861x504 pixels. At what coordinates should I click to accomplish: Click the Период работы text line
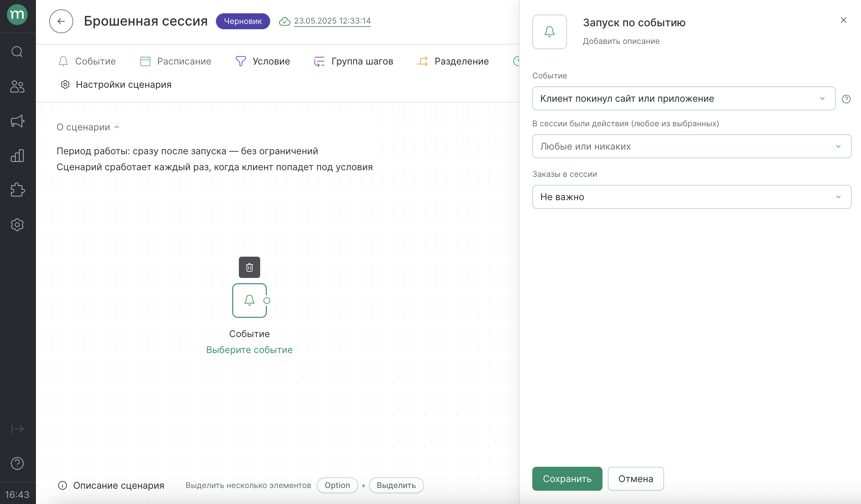pos(187,151)
